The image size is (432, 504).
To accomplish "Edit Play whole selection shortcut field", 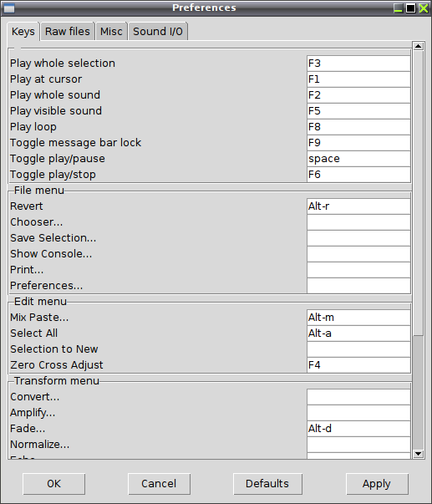I will point(358,64).
